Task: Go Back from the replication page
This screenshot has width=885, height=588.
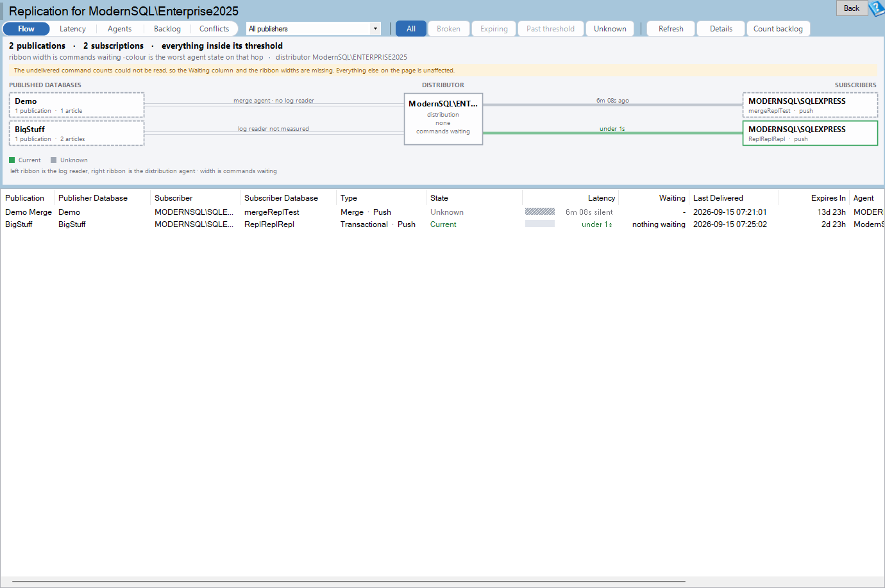Action: 852,8
